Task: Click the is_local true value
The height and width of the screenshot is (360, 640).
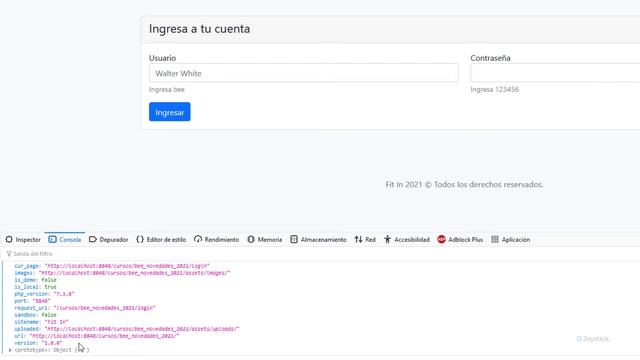Action: click(50, 287)
